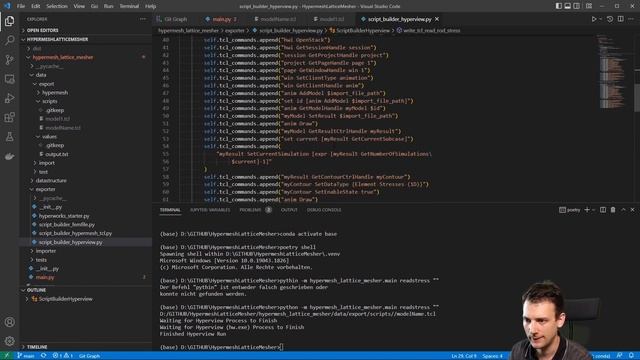Split the editor to the right
This screenshot has height=360, width=640.
(x=620, y=19)
